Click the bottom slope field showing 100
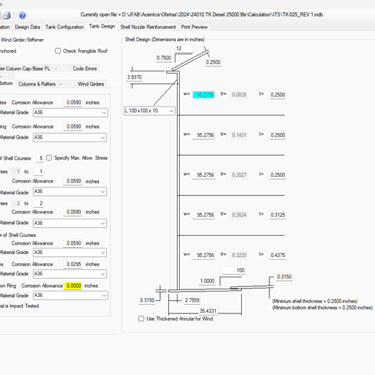Viewport: 375px width, 375px height. point(234,270)
